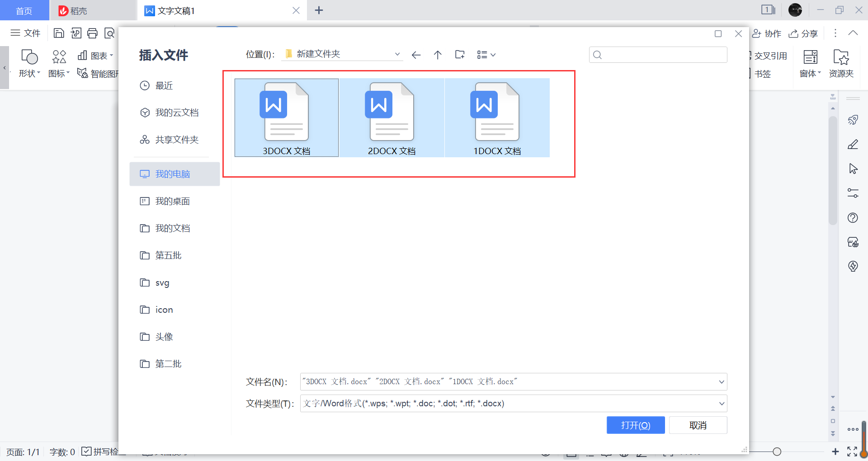Screen dimensions: 868x461
Task: Click the export to PDF icon
Action: pyautogui.click(x=76, y=33)
